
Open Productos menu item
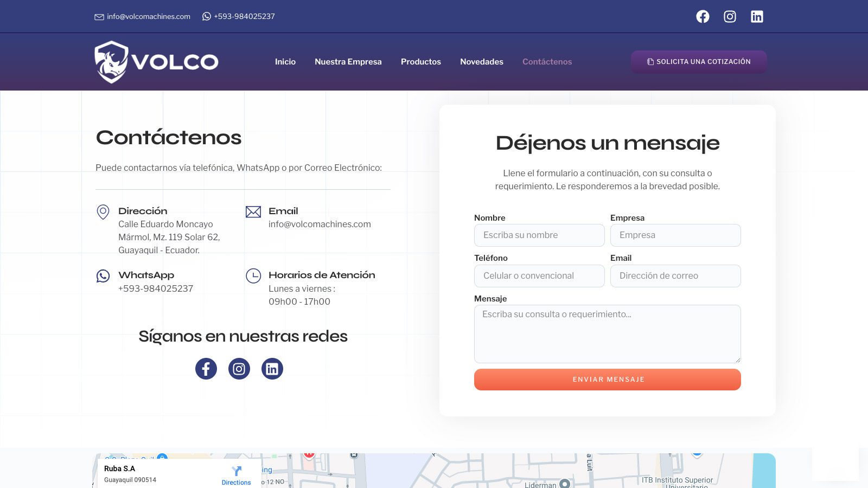point(421,62)
